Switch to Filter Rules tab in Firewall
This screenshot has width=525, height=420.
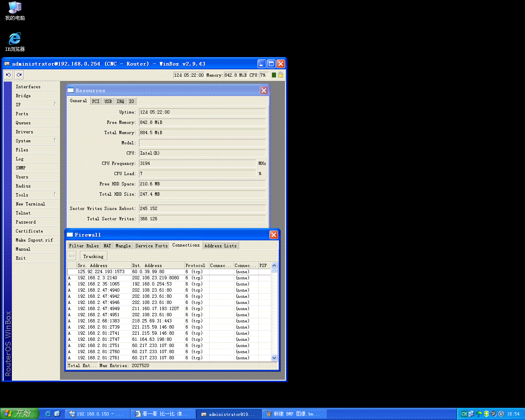coord(84,246)
